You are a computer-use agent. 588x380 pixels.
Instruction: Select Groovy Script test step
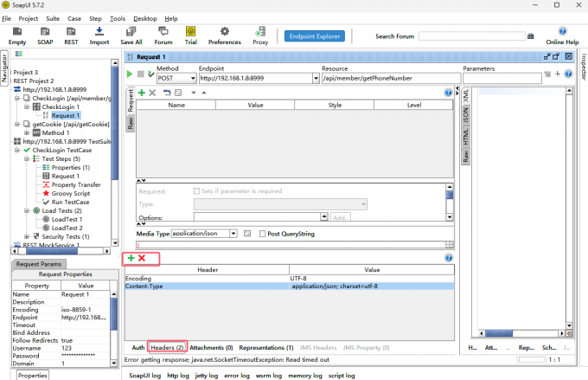click(71, 193)
